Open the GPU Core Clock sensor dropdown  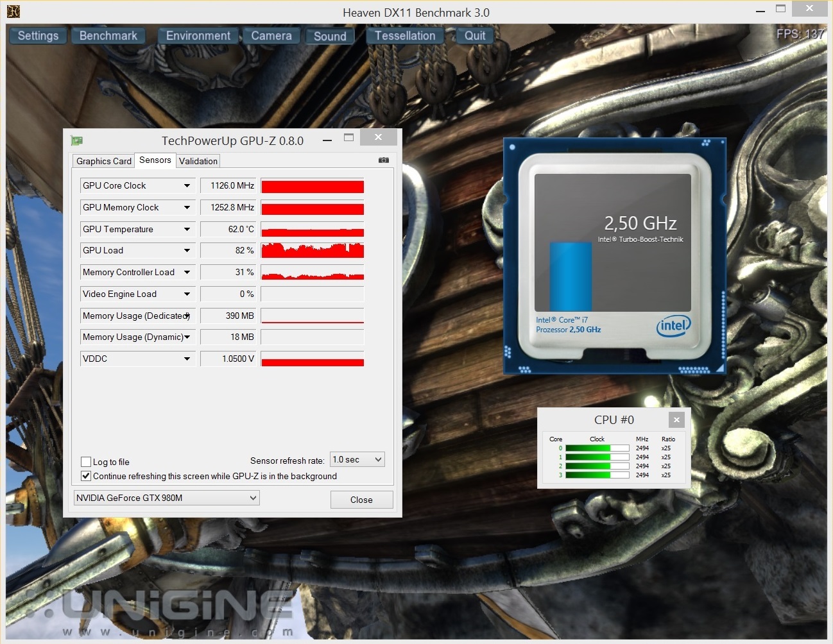(187, 185)
